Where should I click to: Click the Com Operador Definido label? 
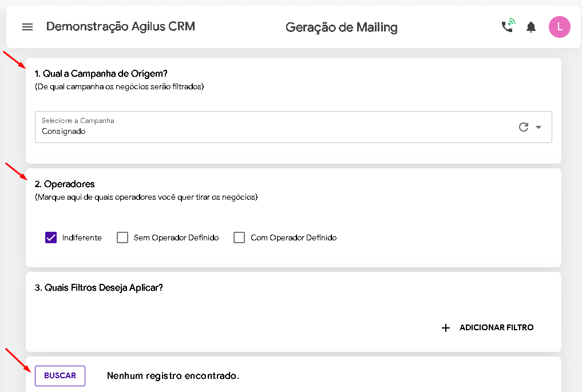click(294, 237)
